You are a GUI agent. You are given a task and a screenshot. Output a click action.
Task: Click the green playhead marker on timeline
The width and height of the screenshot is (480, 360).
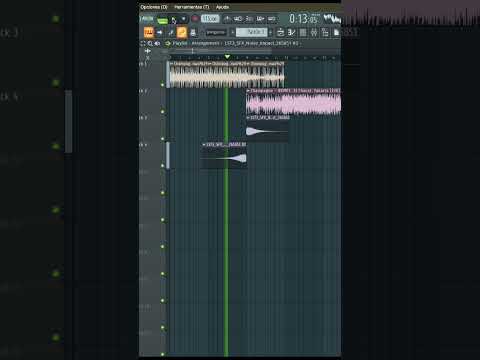pyautogui.click(x=227, y=57)
